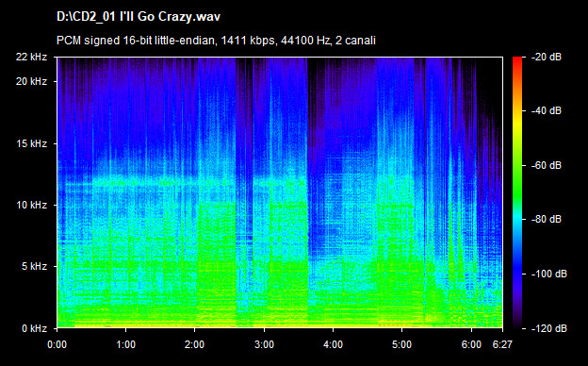Click the 5:00 time marker
588x366 pixels.
click(x=402, y=344)
